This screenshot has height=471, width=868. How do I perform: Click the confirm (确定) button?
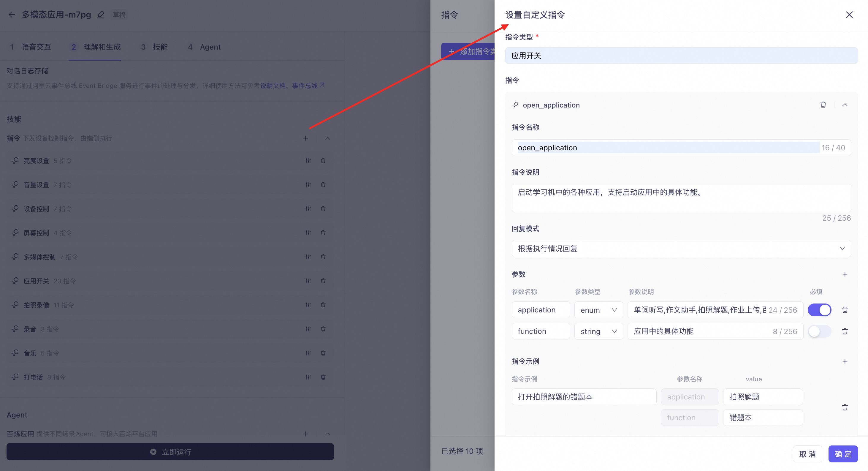tap(843, 454)
